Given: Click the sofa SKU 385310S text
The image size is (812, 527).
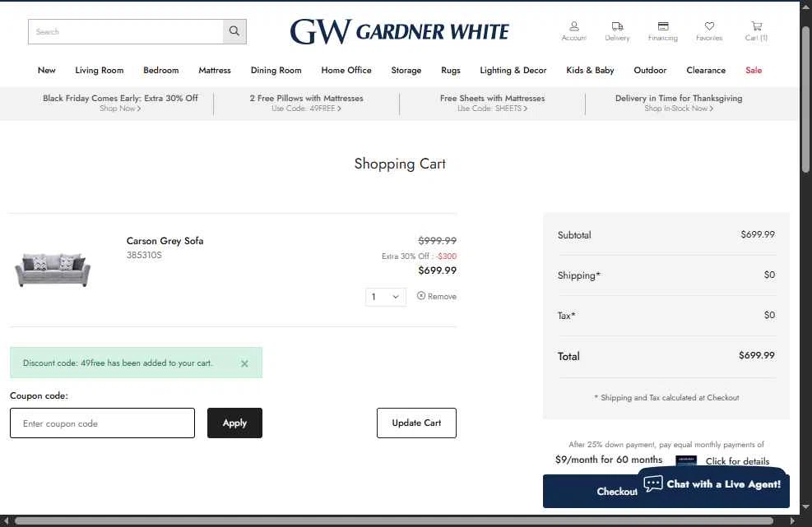Looking at the screenshot, I should click(144, 255).
